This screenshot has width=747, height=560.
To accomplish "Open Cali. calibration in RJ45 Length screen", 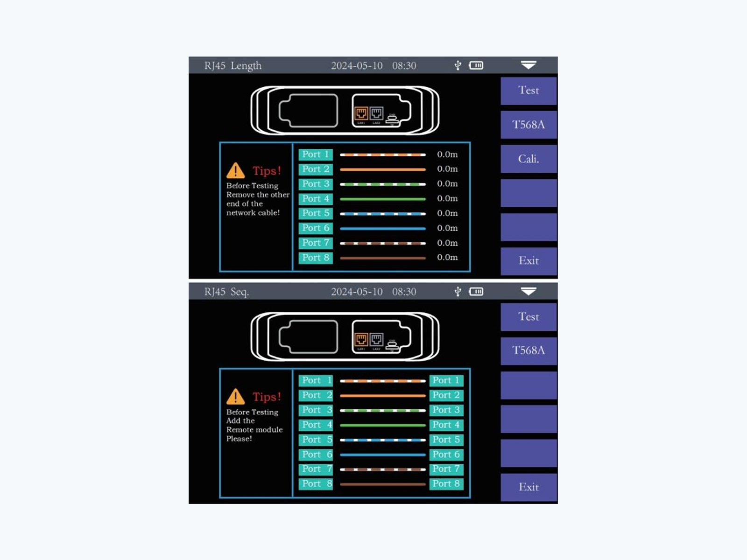I will tap(529, 159).
